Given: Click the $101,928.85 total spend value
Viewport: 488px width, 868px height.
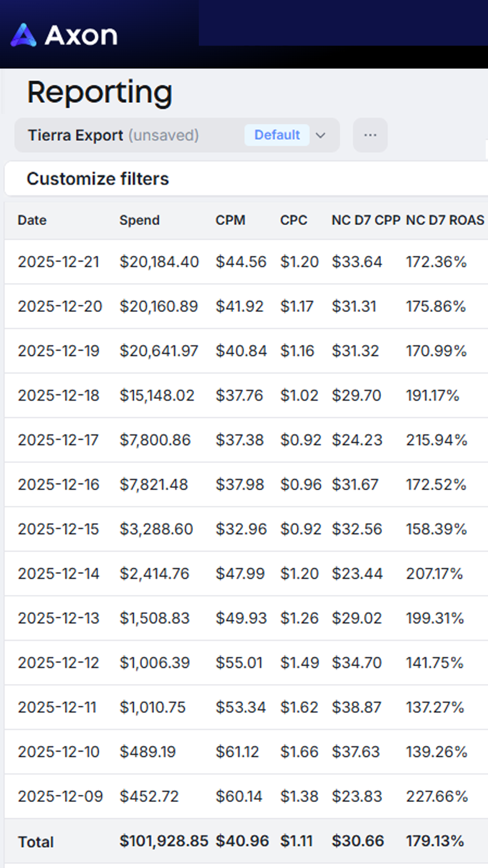Looking at the screenshot, I should [164, 841].
